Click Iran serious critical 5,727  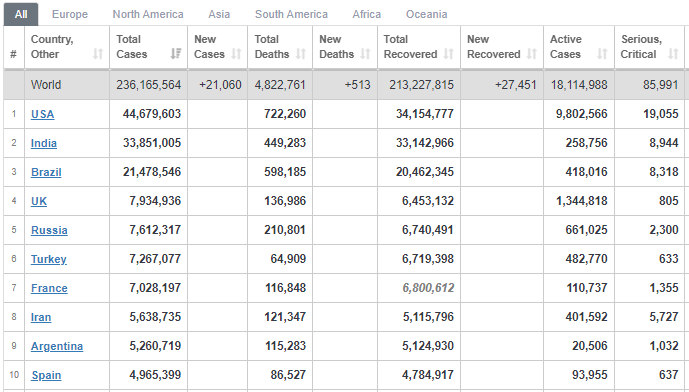(664, 317)
